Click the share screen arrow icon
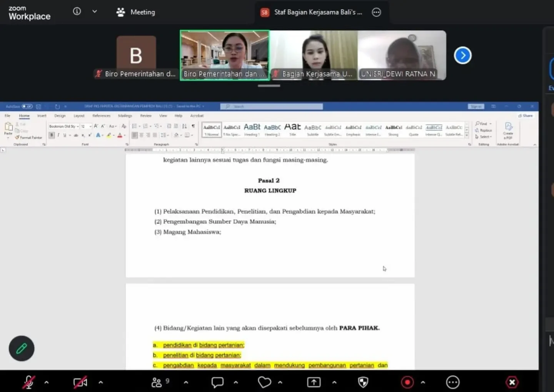This screenshot has width=554, height=392. coord(314,382)
